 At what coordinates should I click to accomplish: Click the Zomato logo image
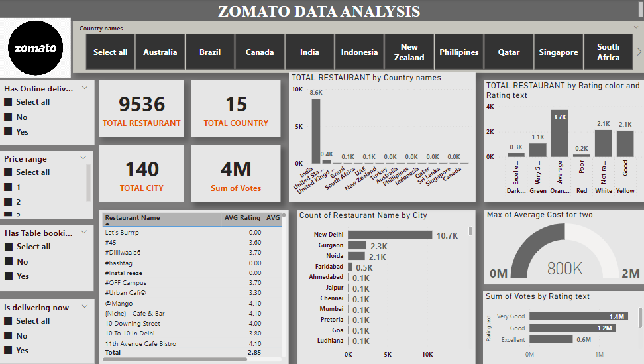coord(36,48)
